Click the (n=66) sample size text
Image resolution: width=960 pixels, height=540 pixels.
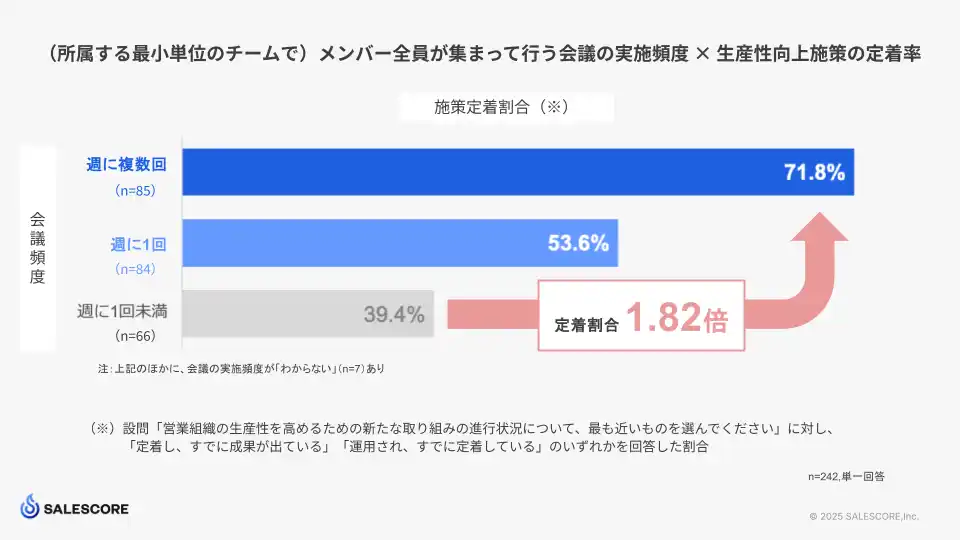pyautogui.click(x=135, y=335)
